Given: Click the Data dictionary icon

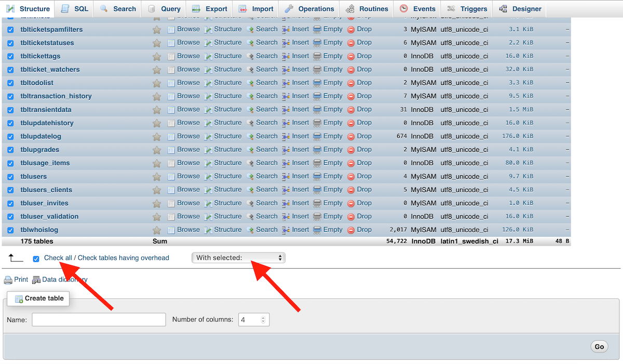Looking at the screenshot, I should tap(36, 280).
